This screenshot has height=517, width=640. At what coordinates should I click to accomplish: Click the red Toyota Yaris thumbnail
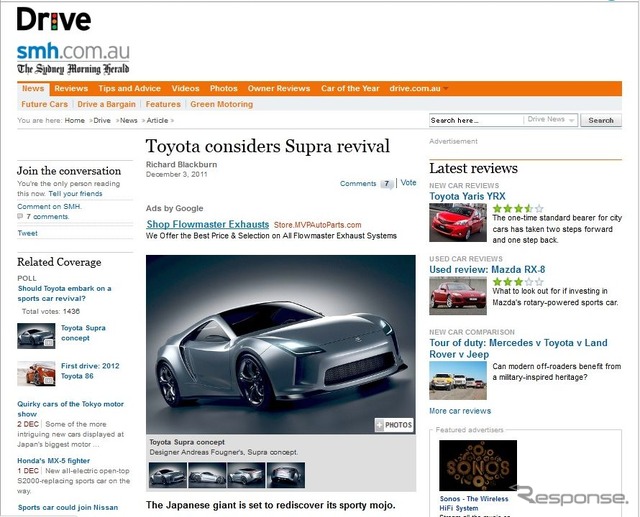point(458,223)
